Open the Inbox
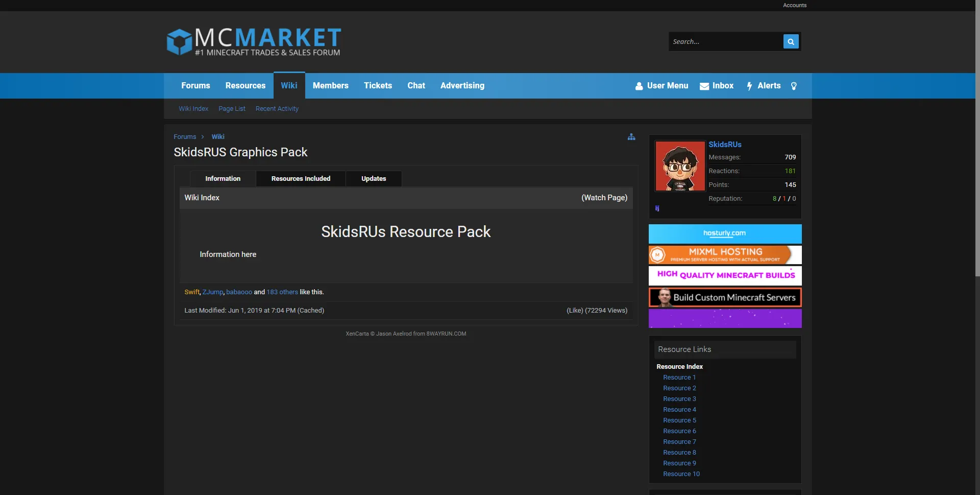This screenshot has width=980, height=495. pos(717,86)
